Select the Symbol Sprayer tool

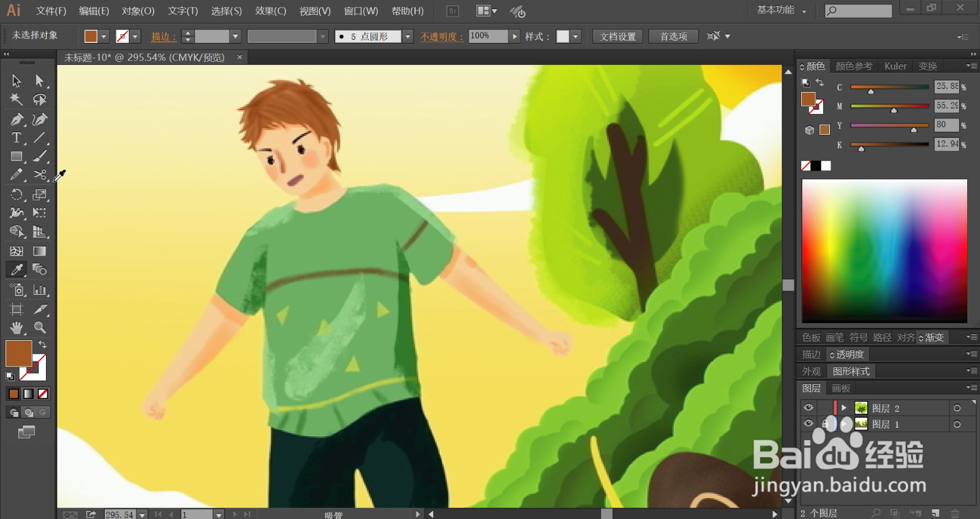click(17, 290)
